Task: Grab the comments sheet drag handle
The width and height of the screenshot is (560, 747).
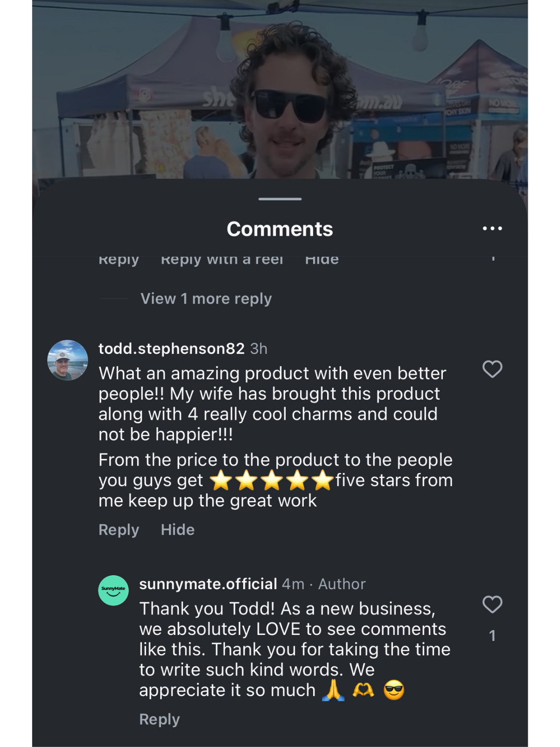Action: (280, 199)
